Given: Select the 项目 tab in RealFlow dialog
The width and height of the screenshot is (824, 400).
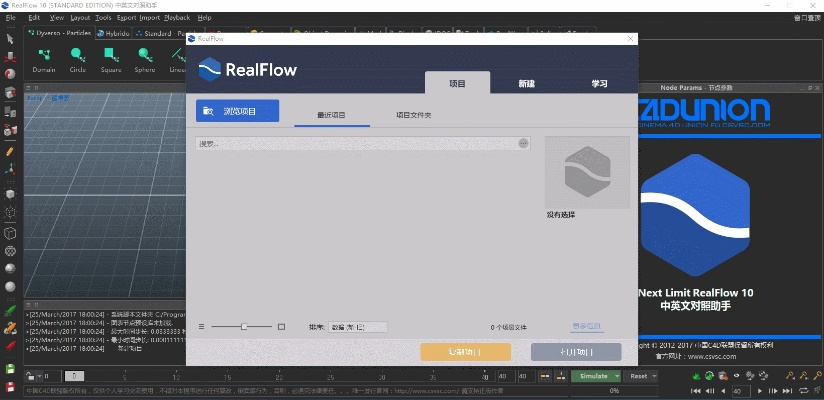Looking at the screenshot, I should pos(457,83).
